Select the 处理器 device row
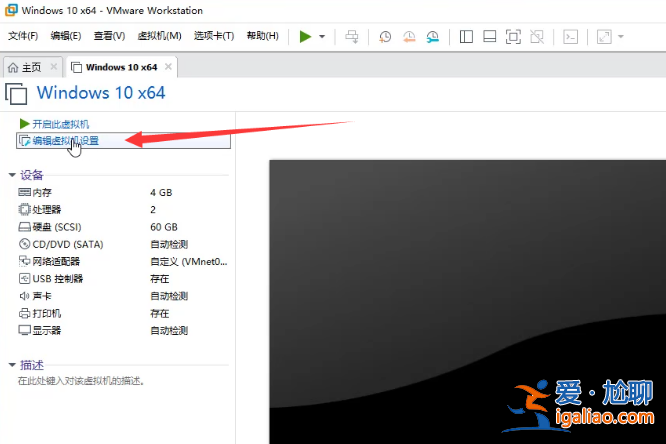This screenshot has height=444, width=666. [x=123, y=209]
